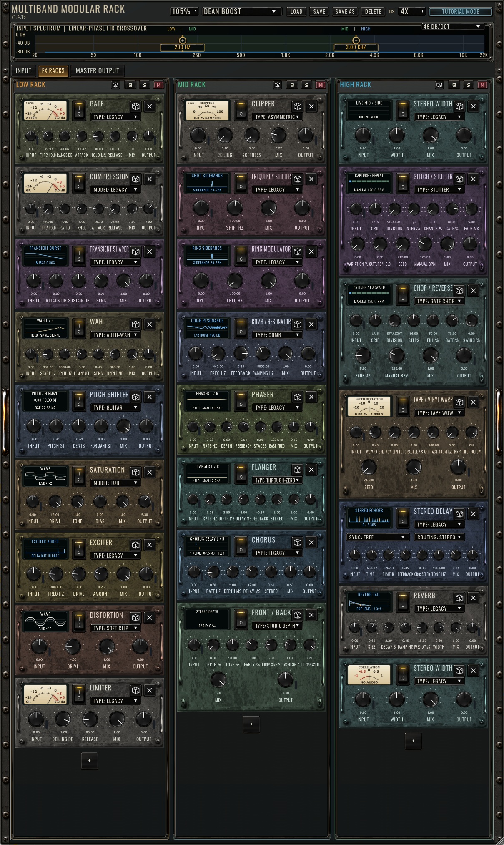The width and height of the screenshot is (504, 845).
Task: Toggle the Reverb module power switch
Action: 402,602
